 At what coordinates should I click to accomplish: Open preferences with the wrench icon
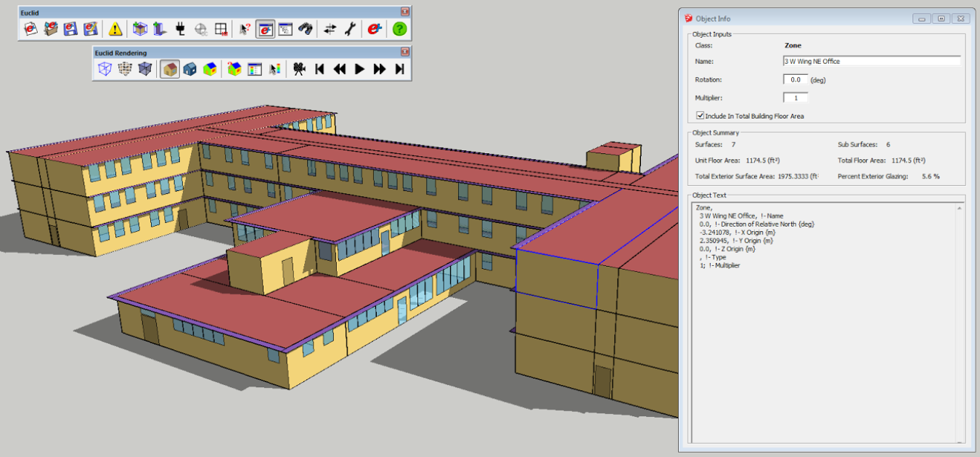pyautogui.click(x=350, y=29)
